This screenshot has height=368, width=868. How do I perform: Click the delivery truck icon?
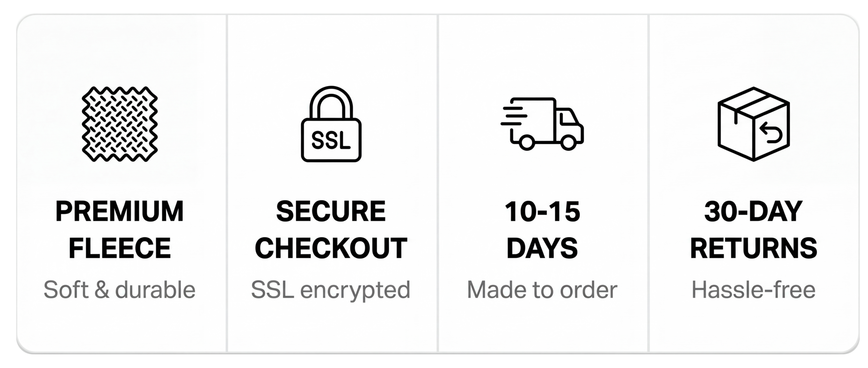542,124
